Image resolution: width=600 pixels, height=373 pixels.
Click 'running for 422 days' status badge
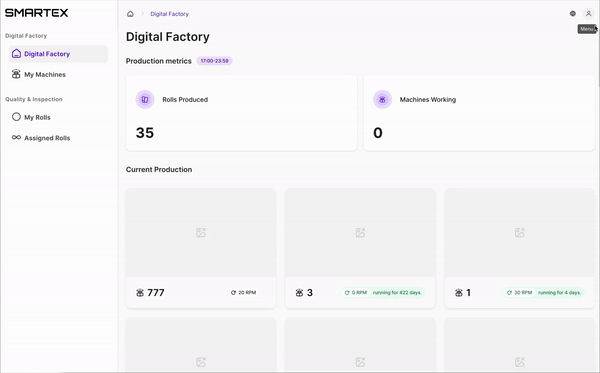point(397,293)
